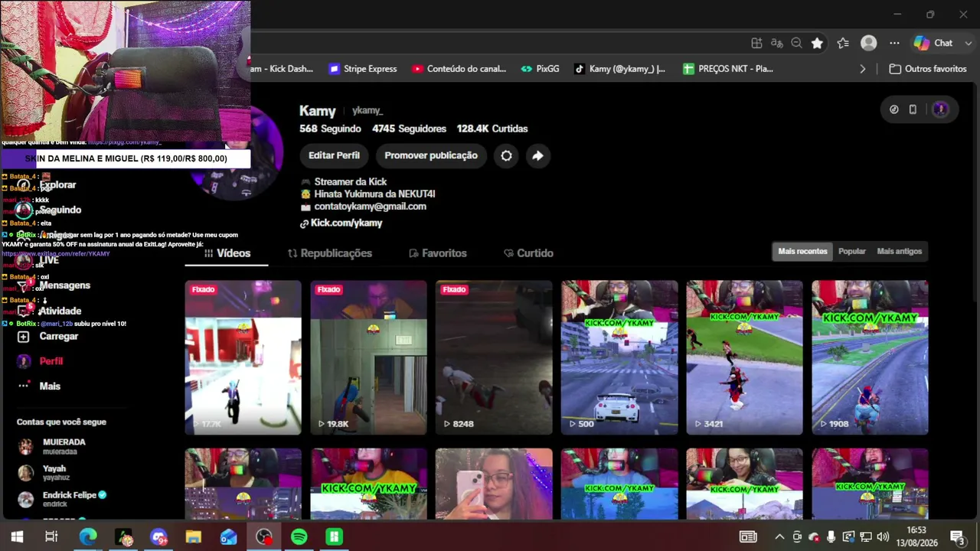The width and height of the screenshot is (980, 551).
Task: Click the round TikTok-logo icon beside the phone icon
Action: click(x=893, y=109)
